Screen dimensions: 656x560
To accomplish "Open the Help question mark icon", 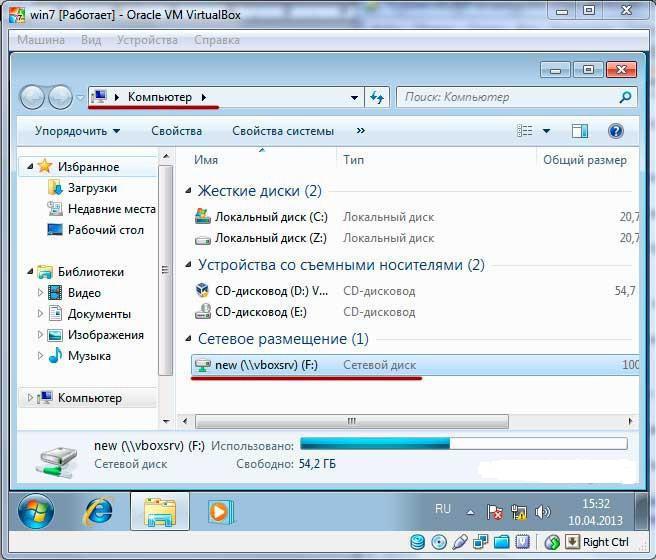I will coord(615,131).
